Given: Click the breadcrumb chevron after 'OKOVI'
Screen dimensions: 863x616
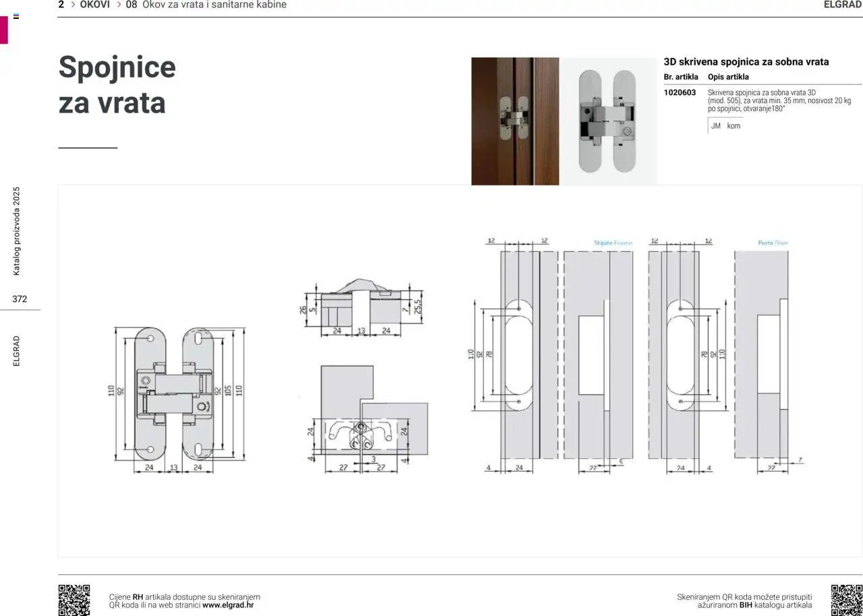Looking at the screenshot, I should [119, 5].
